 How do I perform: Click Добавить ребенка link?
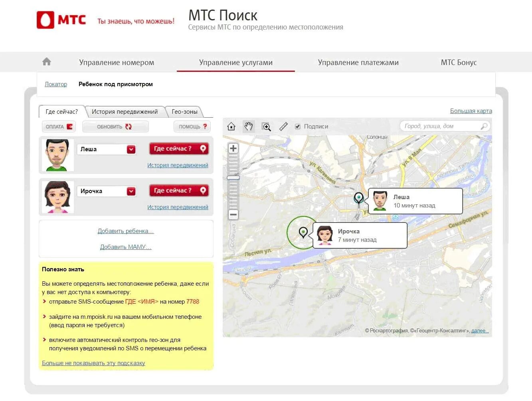(126, 231)
